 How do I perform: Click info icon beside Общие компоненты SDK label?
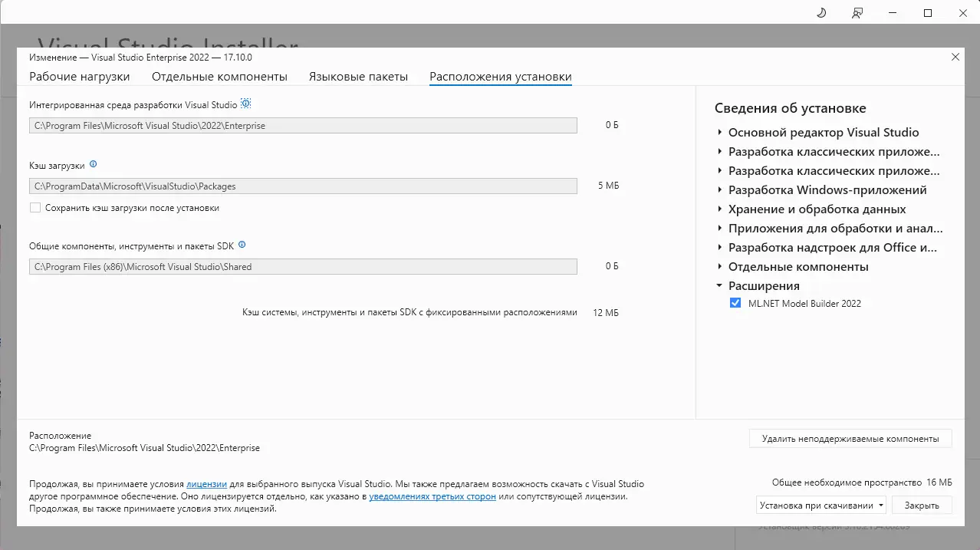tap(242, 245)
